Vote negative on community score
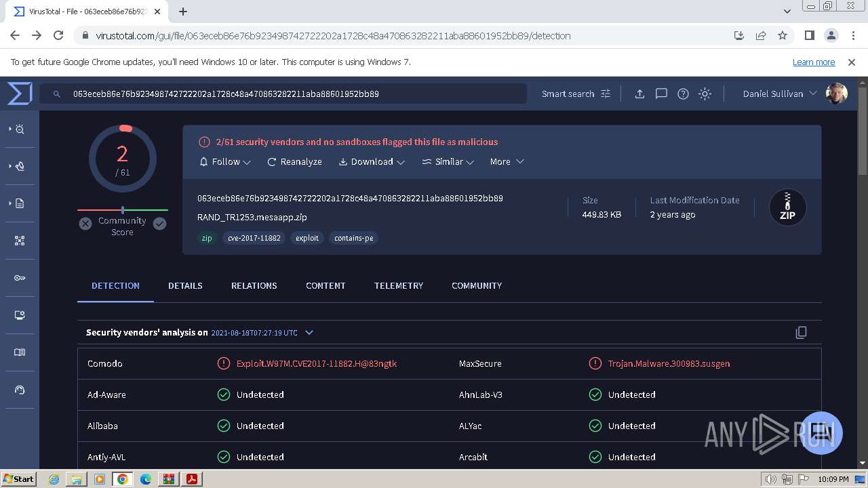868x488 pixels. coord(85,224)
